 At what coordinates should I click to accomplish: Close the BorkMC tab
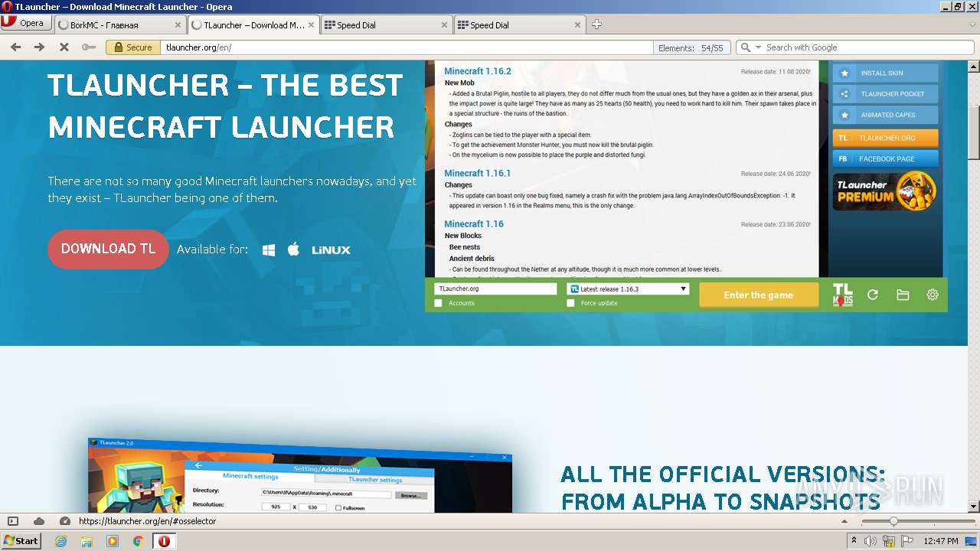[x=178, y=24]
